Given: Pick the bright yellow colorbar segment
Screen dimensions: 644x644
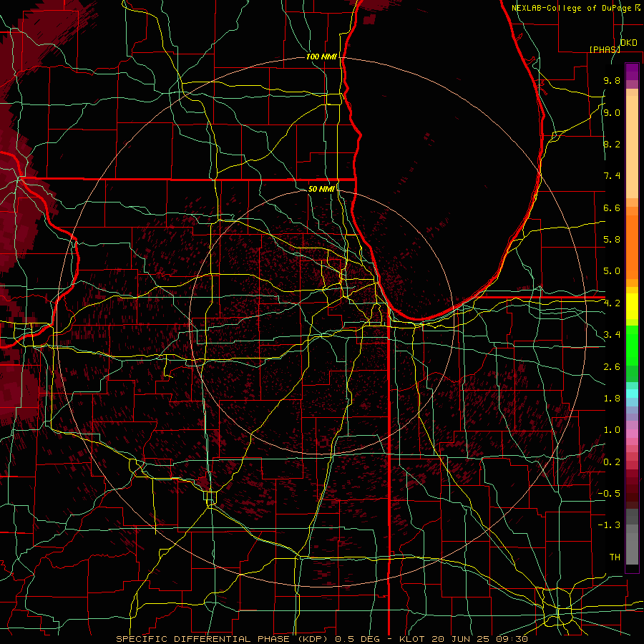Looking at the screenshot, I should click(x=632, y=306).
